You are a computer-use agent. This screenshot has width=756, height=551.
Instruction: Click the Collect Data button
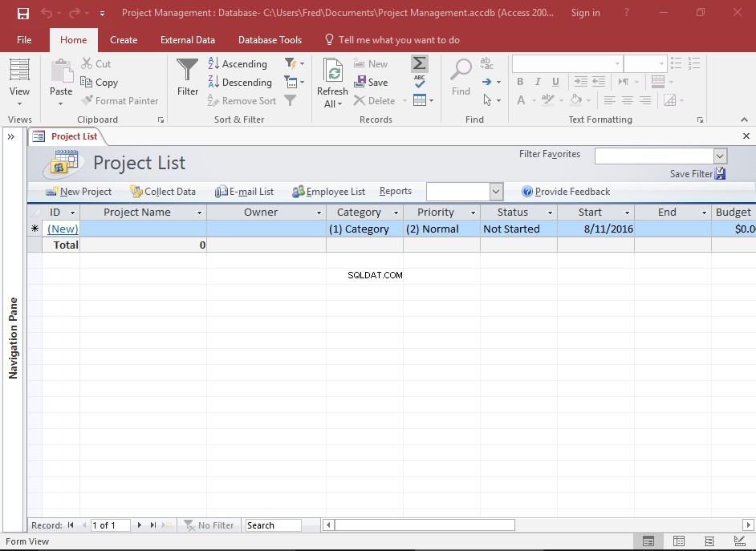point(163,192)
